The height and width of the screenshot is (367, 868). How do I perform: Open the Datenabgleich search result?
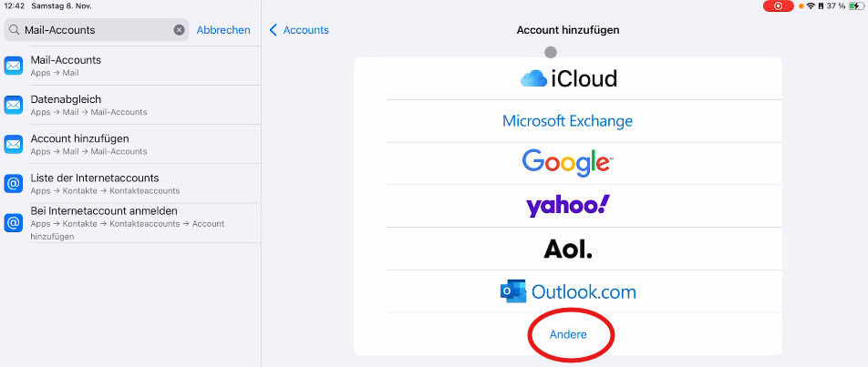(130, 105)
